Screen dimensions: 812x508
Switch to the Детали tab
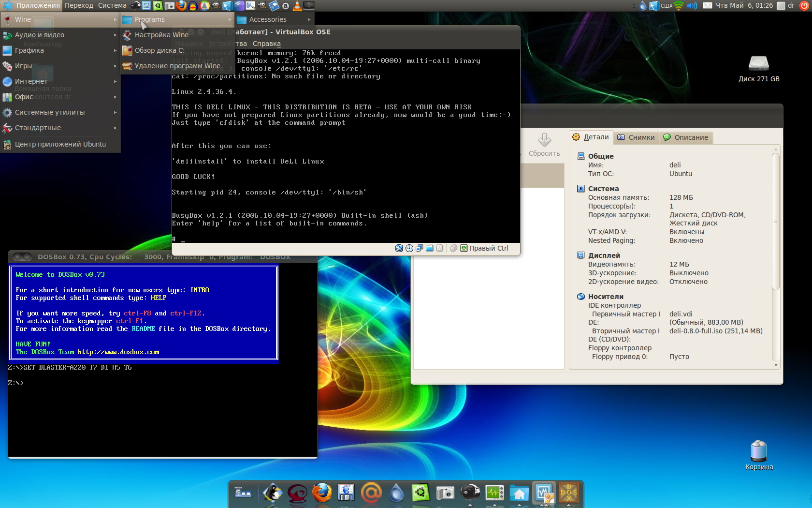pyautogui.click(x=591, y=137)
